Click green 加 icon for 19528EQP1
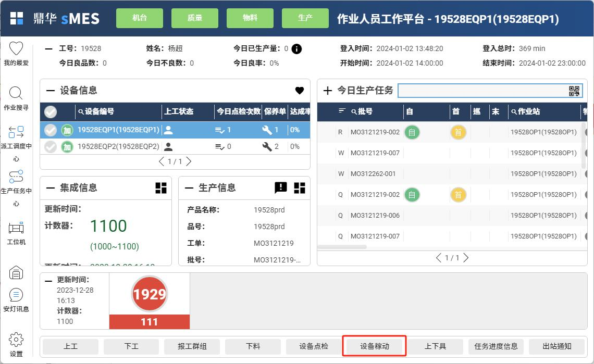The image size is (594, 364). [67, 130]
